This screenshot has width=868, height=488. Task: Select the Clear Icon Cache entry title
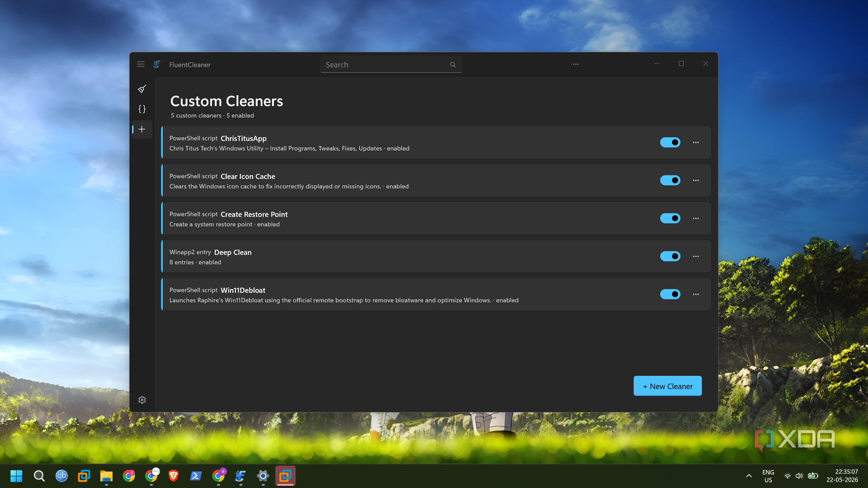coord(248,176)
